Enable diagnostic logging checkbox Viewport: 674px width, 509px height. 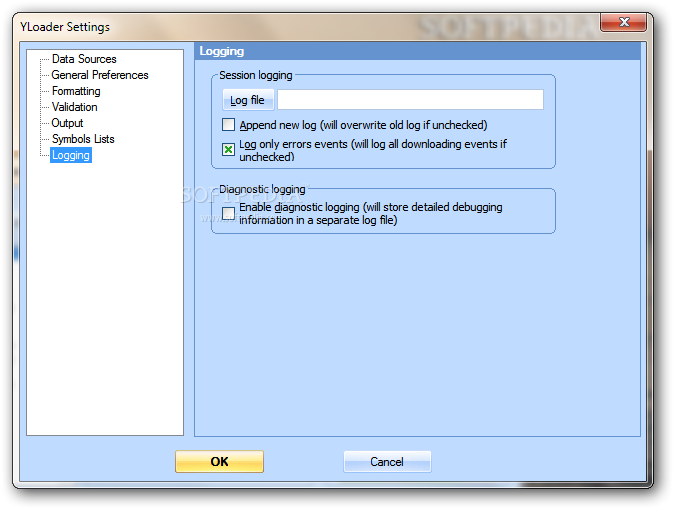click(x=228, y=213)
